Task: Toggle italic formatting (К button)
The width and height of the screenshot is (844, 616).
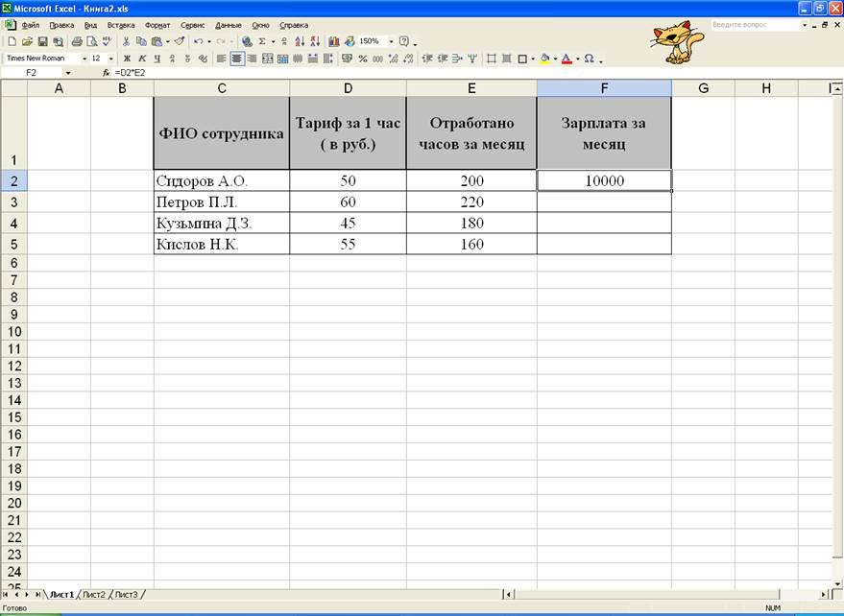Action: 142,59
